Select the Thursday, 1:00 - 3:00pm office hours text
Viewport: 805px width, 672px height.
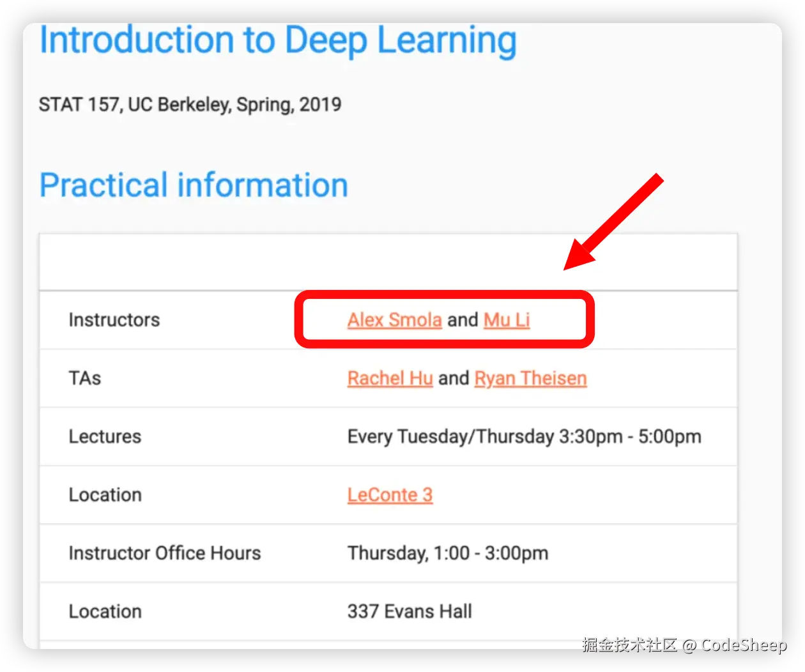click(x=448, y=553)
